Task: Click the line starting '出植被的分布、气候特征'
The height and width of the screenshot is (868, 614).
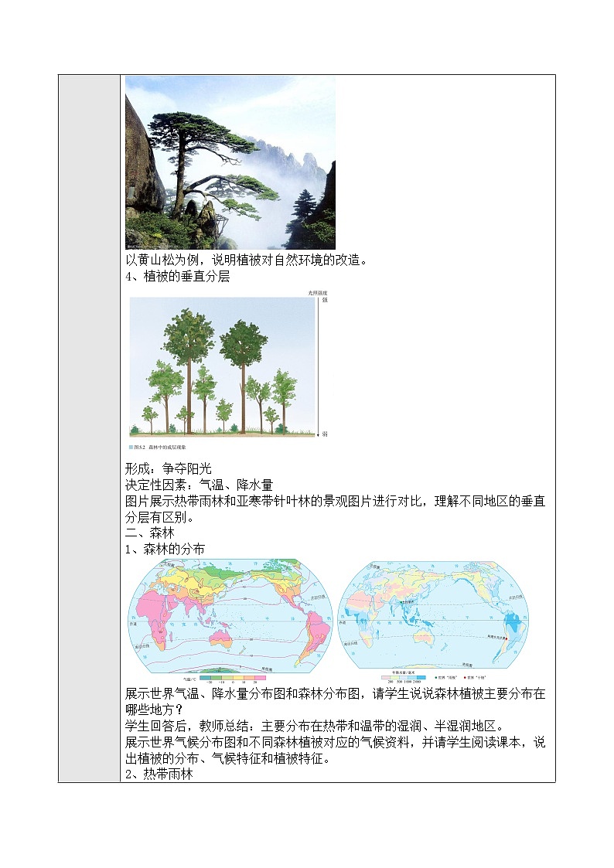Action: click(x=227, y=758)
